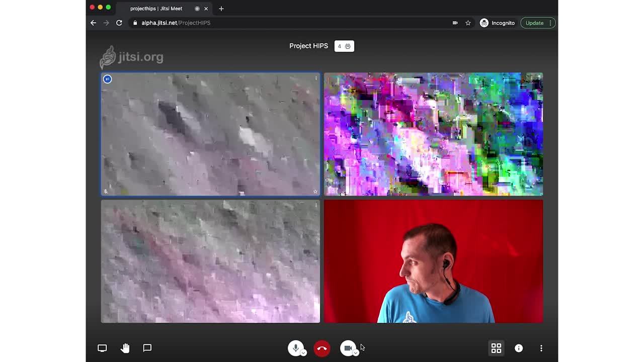Turn off the camera
Image resolution: width=644 pixels, height=362 pixels.
pyautogui.click(x=348, y=348)
